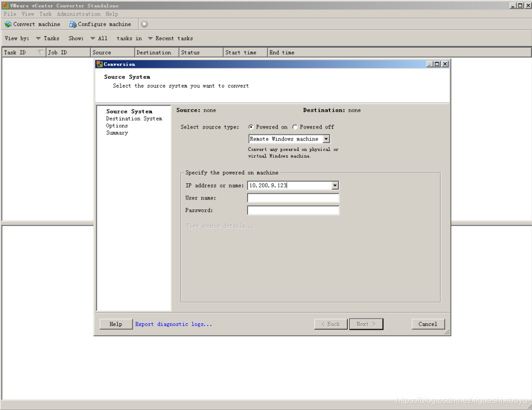Viewport: 532px width, 410px height.
Task: Click the Back button
Action: coord(331,324)
